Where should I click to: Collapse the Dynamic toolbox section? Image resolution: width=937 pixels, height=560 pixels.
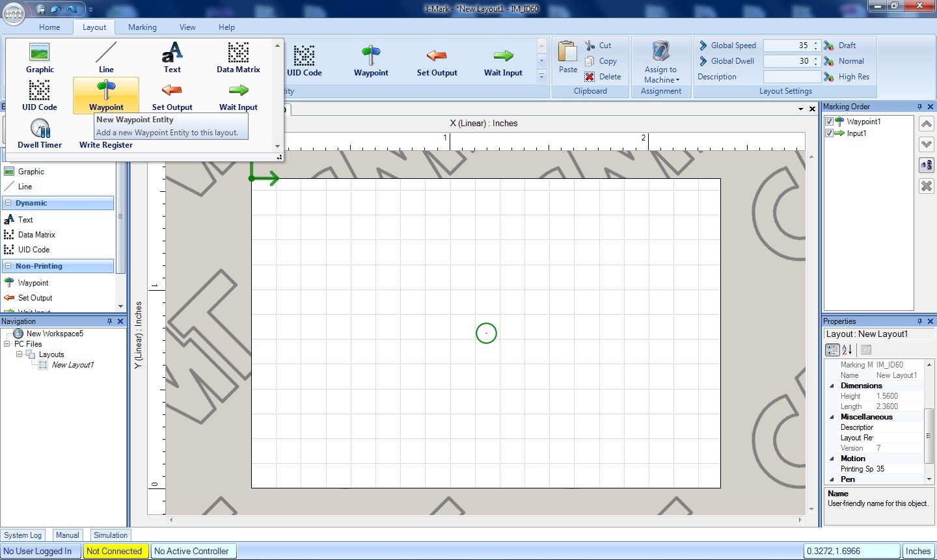click(x=8, y=203)
